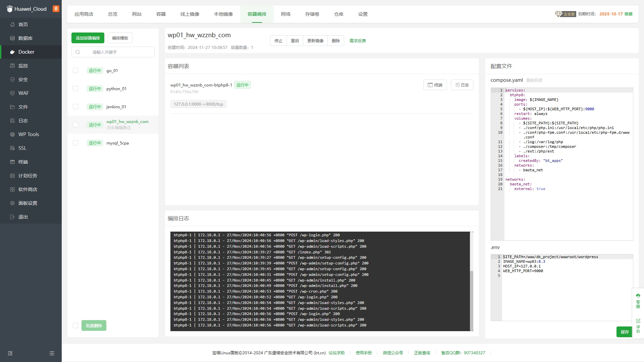Click the 删除 button
This screenshot has height=362, width=644.
click(336, 41)
